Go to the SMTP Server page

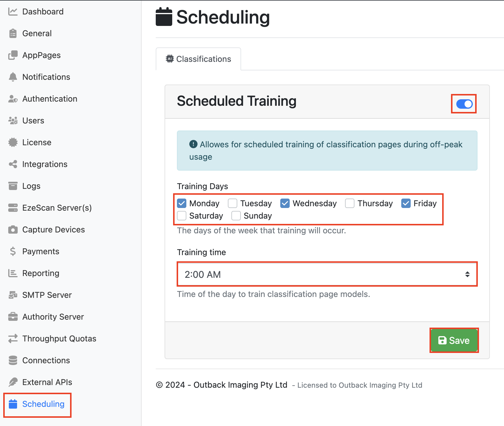tap(47, 295)
